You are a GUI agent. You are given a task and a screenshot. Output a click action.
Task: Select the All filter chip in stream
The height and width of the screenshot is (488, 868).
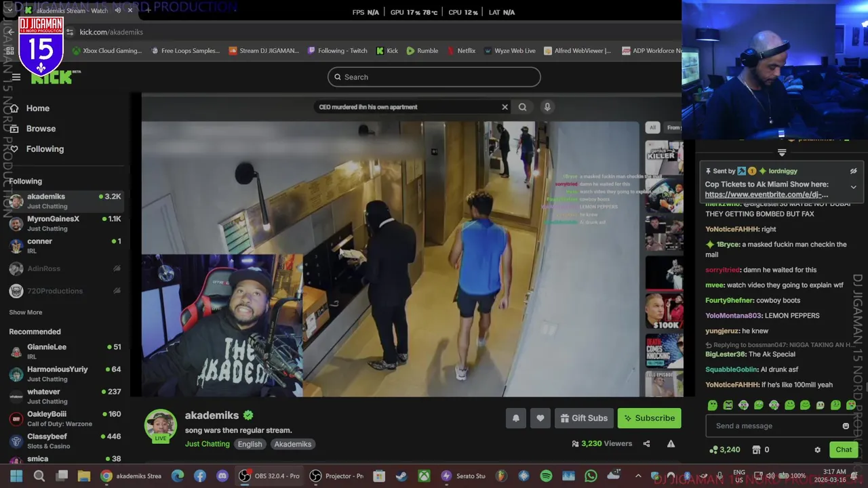(x=652, y=127)
